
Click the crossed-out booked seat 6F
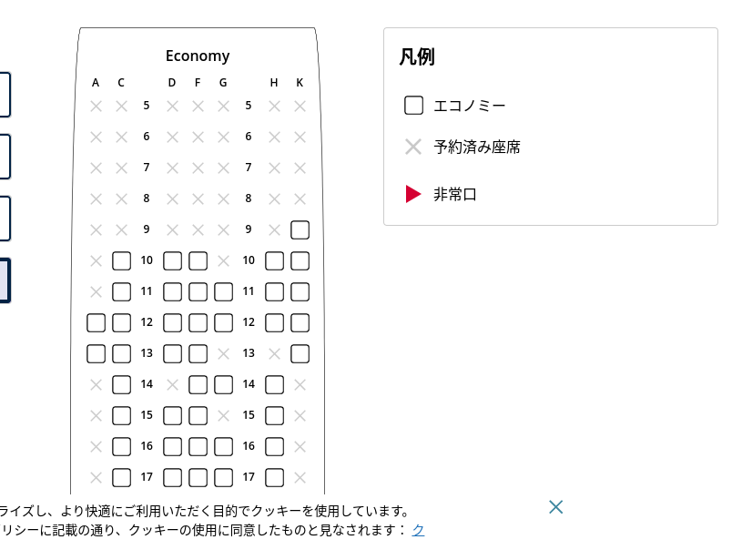pos(198,137)
